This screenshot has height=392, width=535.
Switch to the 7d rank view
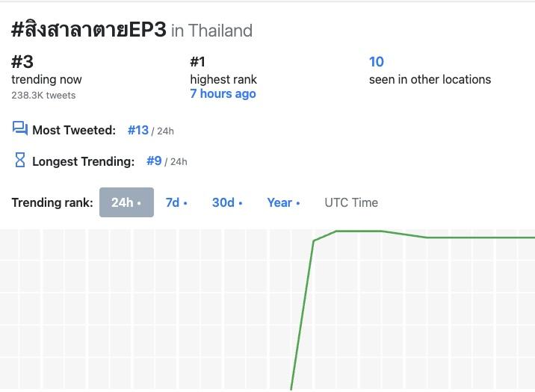click(176, 202)
